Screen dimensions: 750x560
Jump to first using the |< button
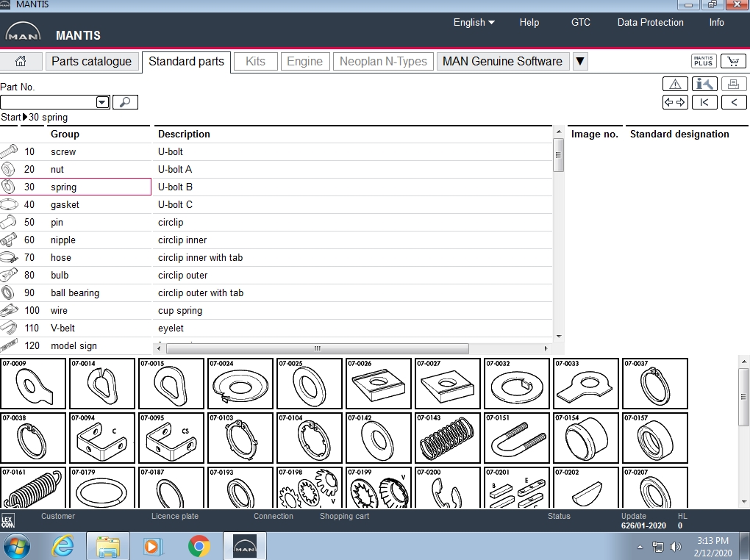click(704, 102)
